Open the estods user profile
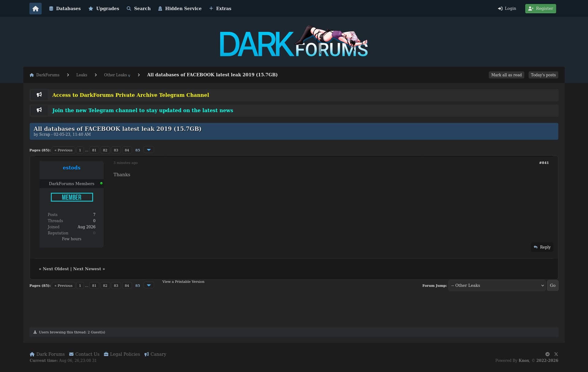588x372 pixels. point(72,168)
